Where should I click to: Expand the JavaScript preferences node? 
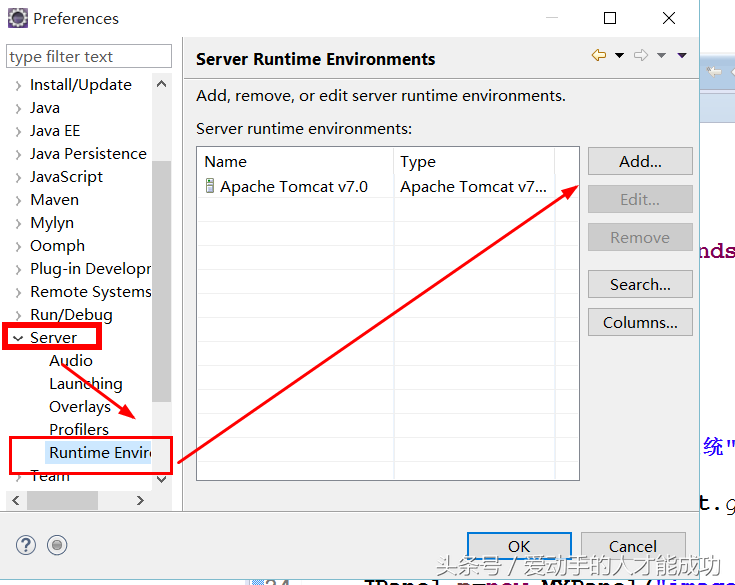click(18, 177)
